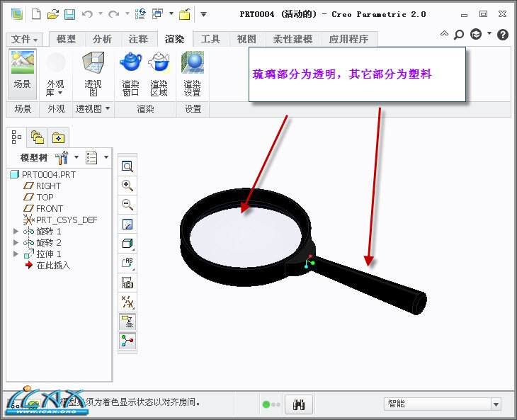Switch to the folder browser tab icon
The image size is (517, 420).
point(38,137)
